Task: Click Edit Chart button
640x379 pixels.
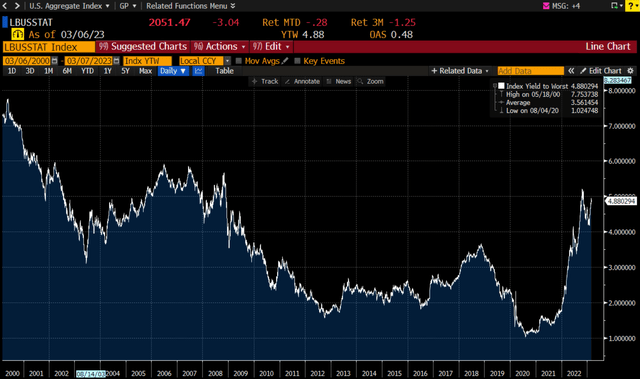Action: click(x=601, y=71)
